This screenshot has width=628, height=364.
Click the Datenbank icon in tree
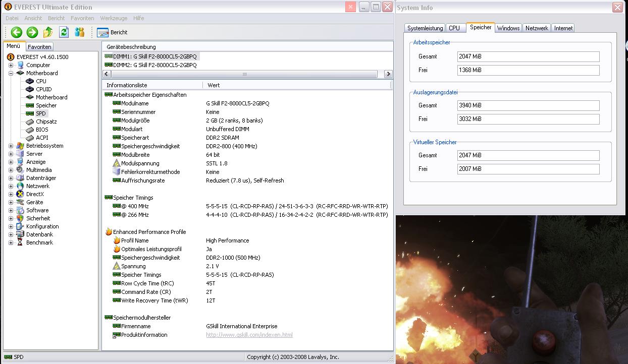click(x=20, y=234)
